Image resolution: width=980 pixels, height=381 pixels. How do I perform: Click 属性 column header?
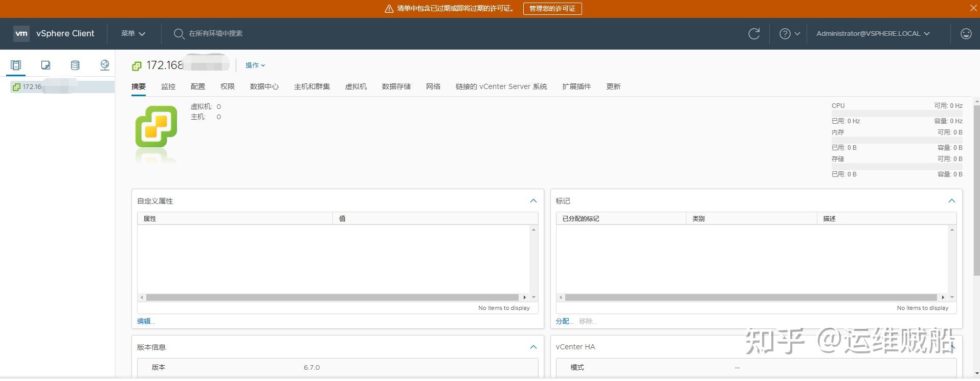pyautogui.click(x=235, y=218)
